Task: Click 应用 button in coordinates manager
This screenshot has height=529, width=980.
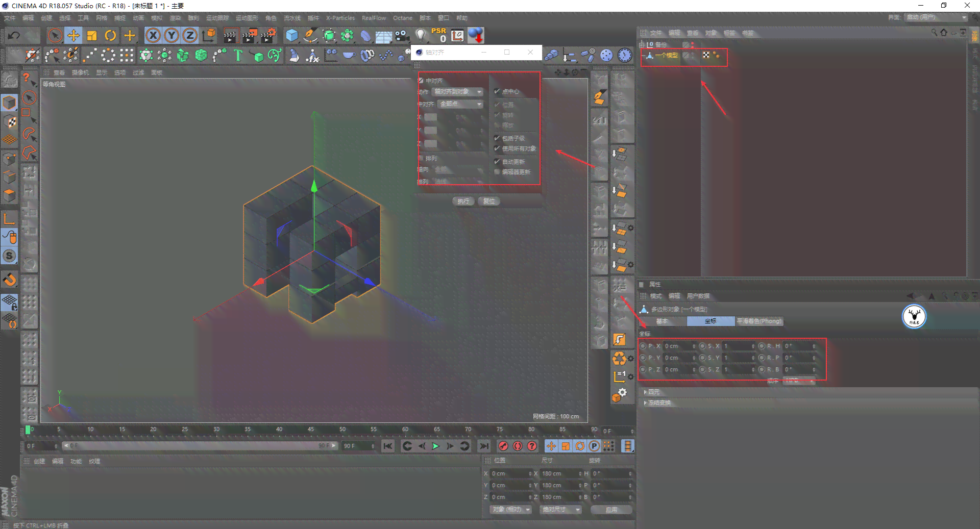Action: coord(611,510)
